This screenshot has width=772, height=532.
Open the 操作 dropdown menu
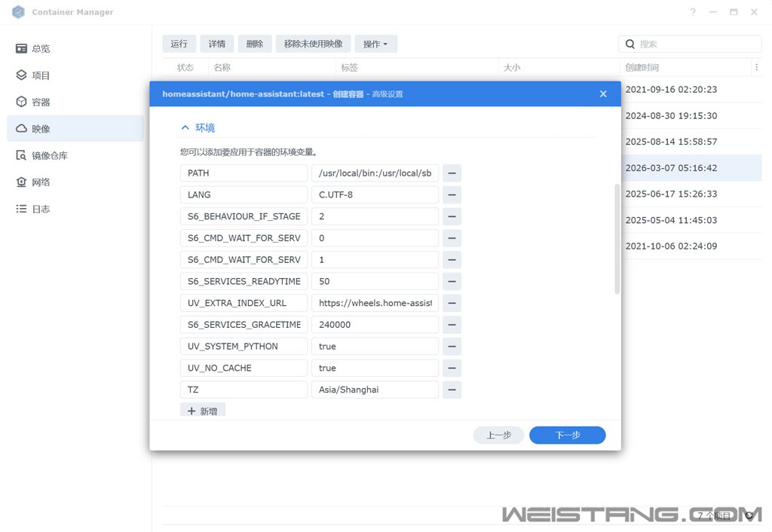click(x=375, y=44)
